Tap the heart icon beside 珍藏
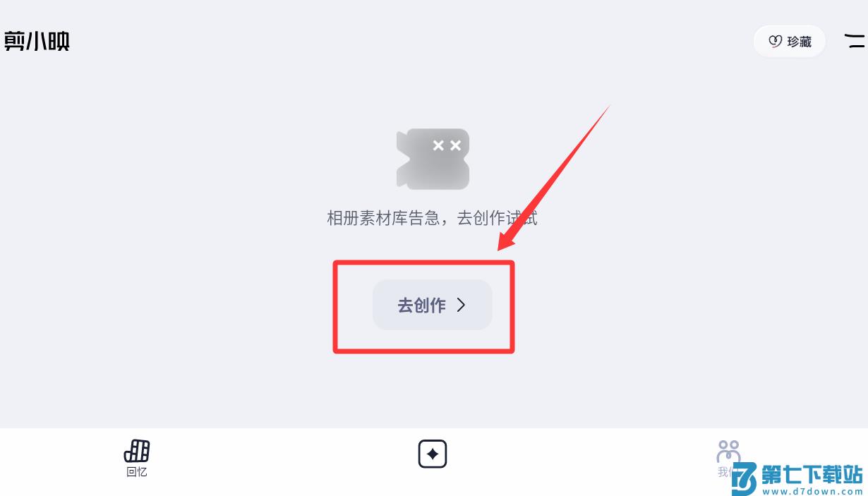This screenshot has width=868, height=496. click(775, 42)
